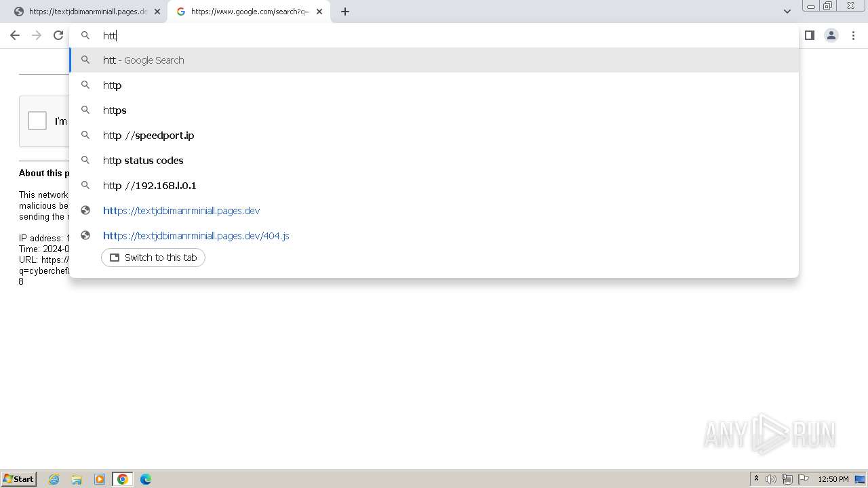
Task: Click 'Switch to this tab' button
Action: 153,258
